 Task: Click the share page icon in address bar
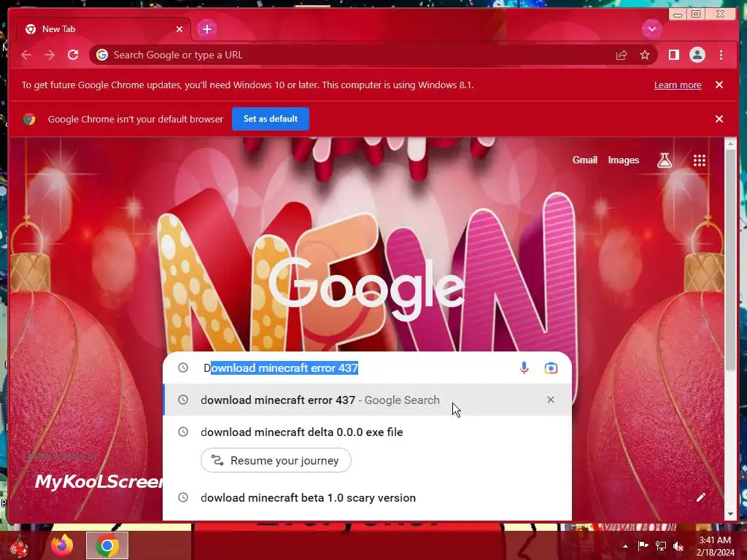coord(622,55)
